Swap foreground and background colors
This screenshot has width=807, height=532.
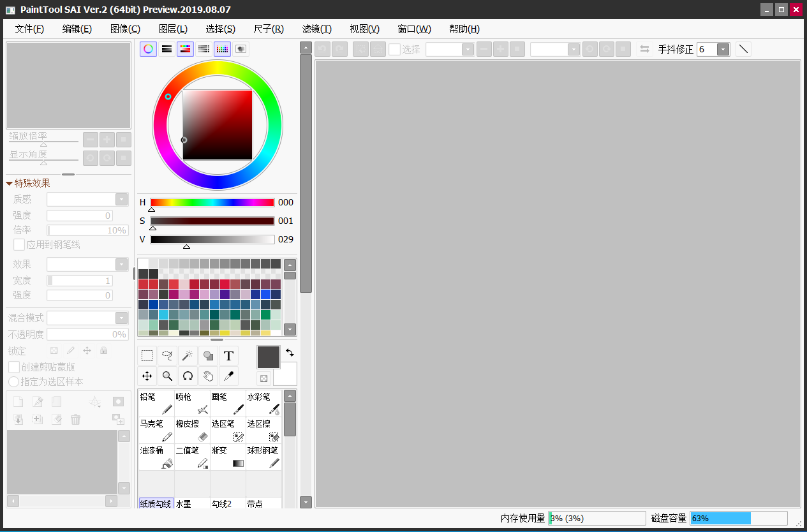click(290, 352)
